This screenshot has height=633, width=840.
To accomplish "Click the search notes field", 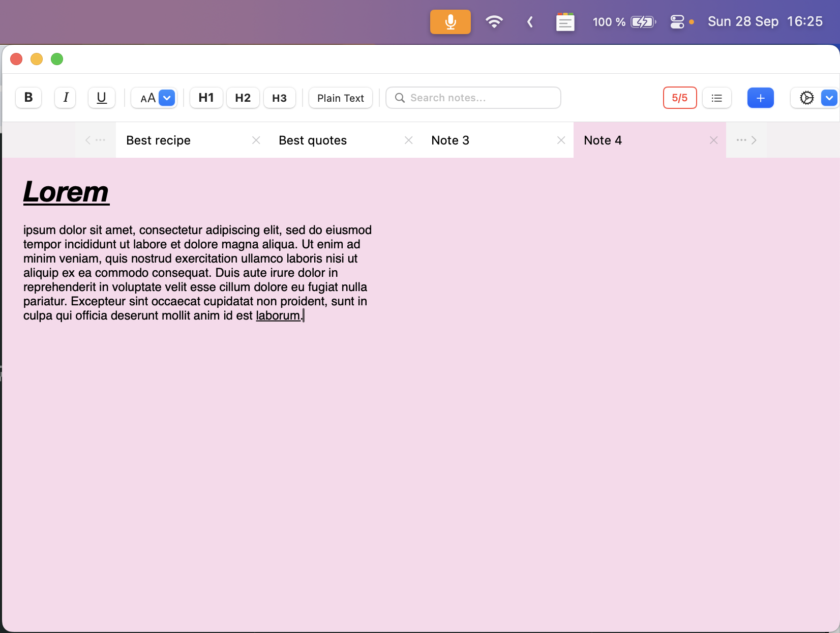I will click(x=472, y=97).
